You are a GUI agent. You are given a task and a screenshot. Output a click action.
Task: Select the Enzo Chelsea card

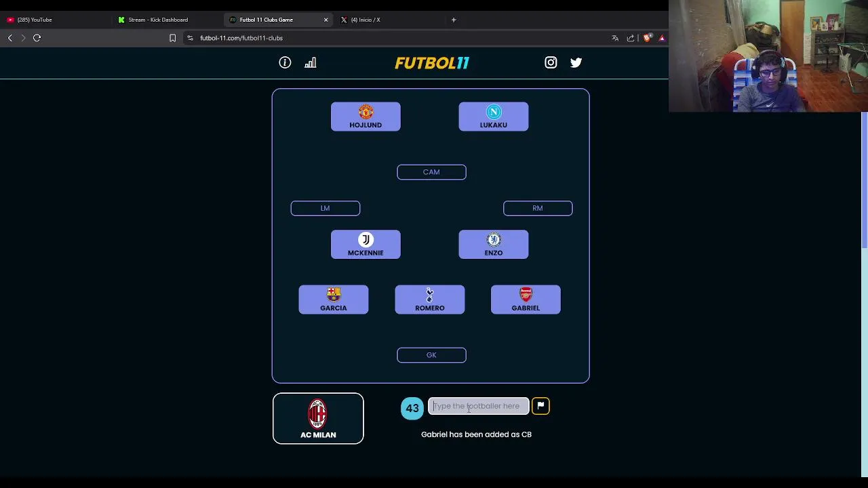(x=494, y=245)
